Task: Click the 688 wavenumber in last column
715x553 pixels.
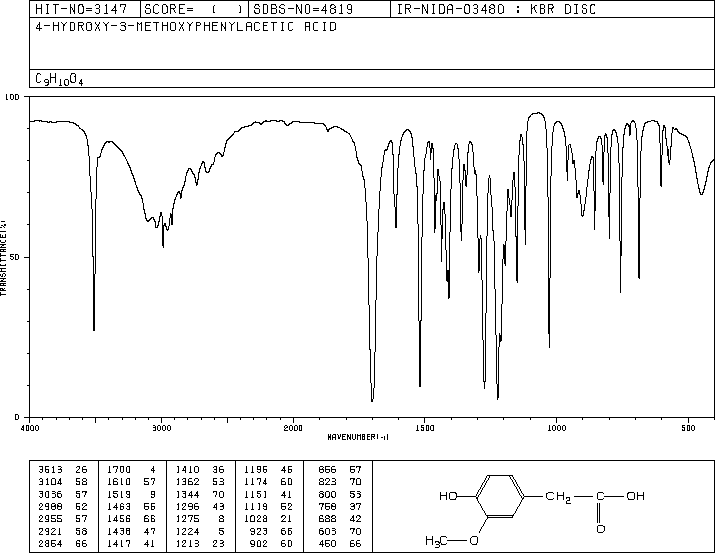Action: click(327, 519)
